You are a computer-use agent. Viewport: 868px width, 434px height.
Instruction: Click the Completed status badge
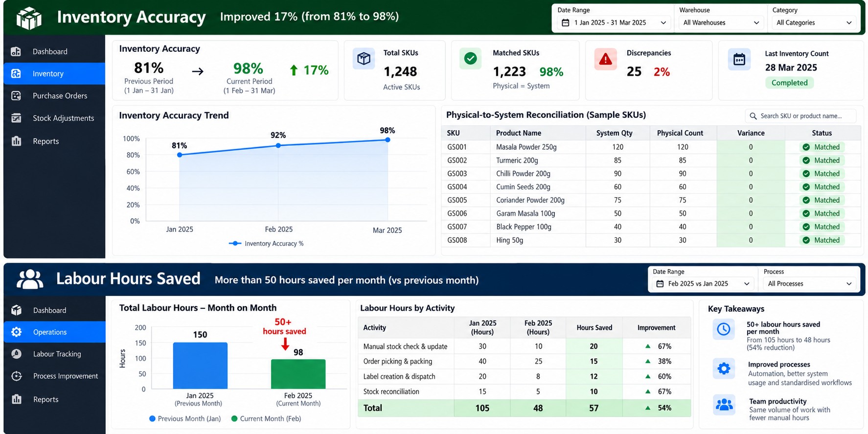(790, 83)
